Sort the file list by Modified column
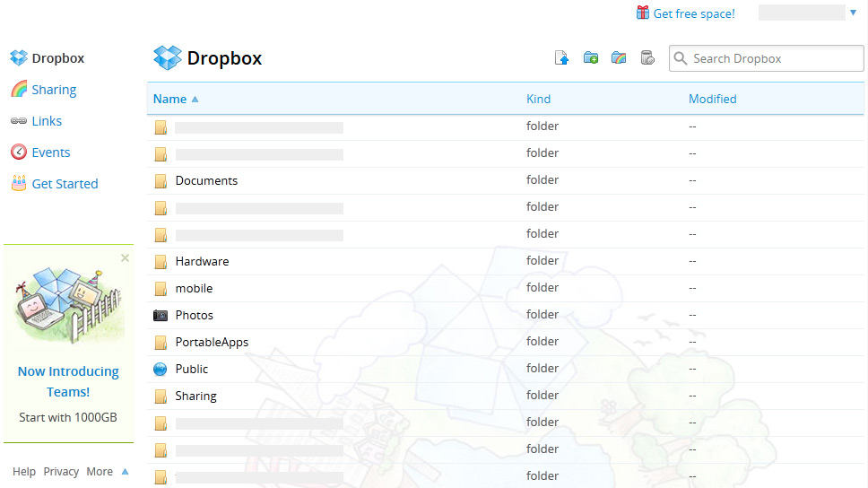Viewport: 868px width, 488px height. [x=713, y=99]
